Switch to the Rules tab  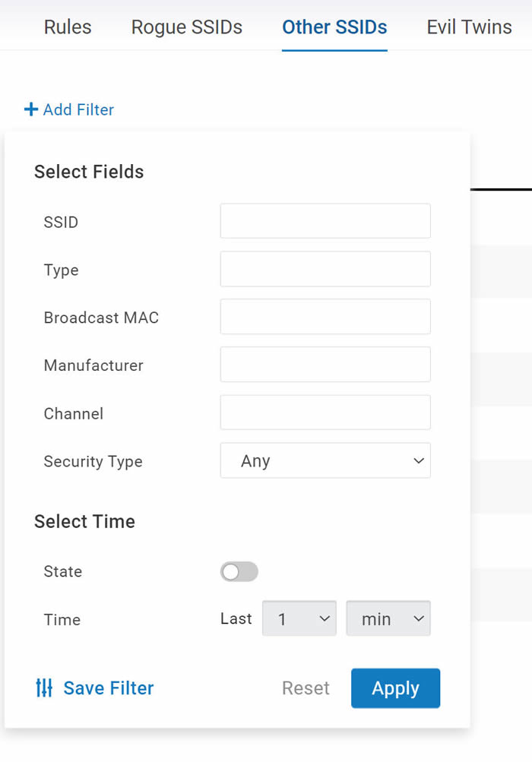click(x=68, y=27)
